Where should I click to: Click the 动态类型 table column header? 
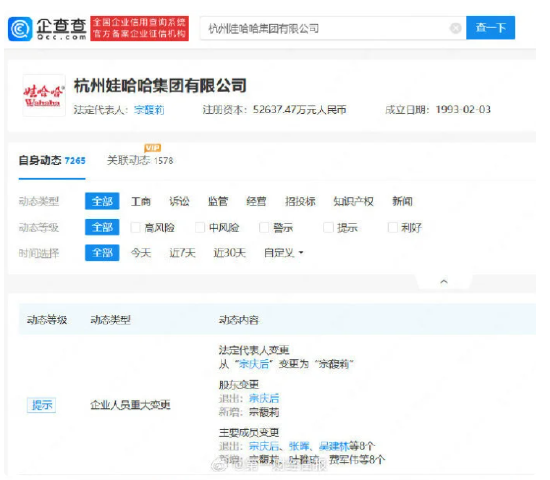click(110, 320)
